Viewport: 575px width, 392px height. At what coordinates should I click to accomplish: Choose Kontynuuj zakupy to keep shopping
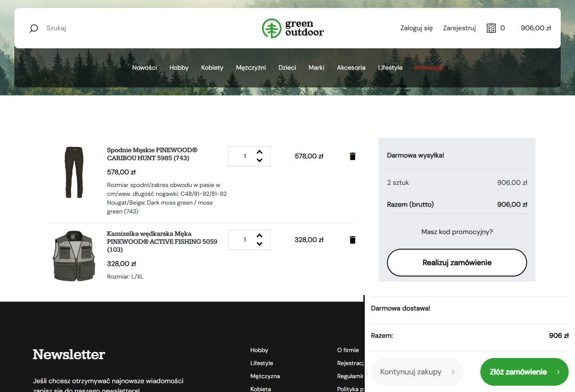417,372
